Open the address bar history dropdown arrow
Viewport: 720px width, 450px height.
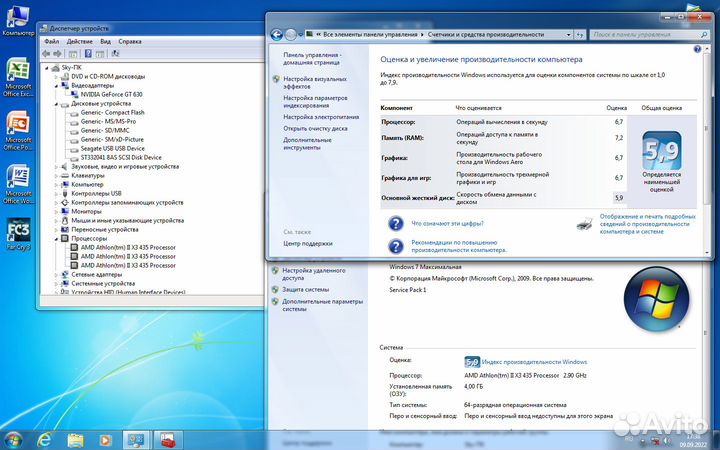tap(568, 35)
